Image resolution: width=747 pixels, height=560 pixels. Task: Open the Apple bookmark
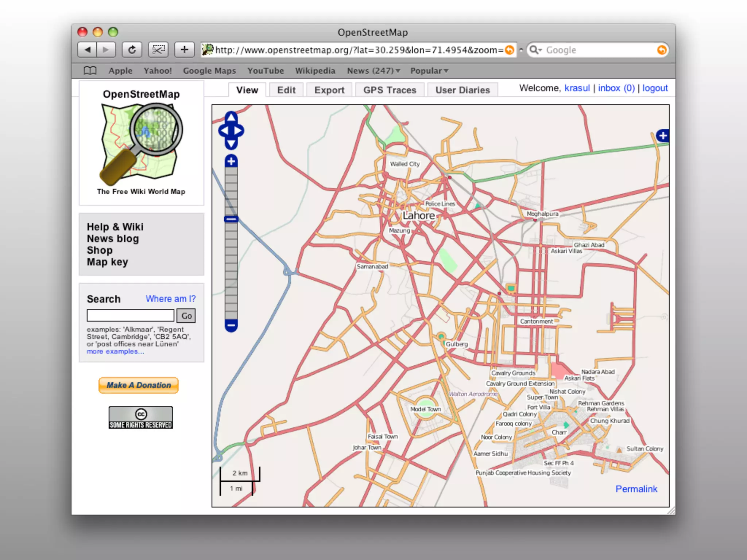pyautogui.click(x=120, y=71)
